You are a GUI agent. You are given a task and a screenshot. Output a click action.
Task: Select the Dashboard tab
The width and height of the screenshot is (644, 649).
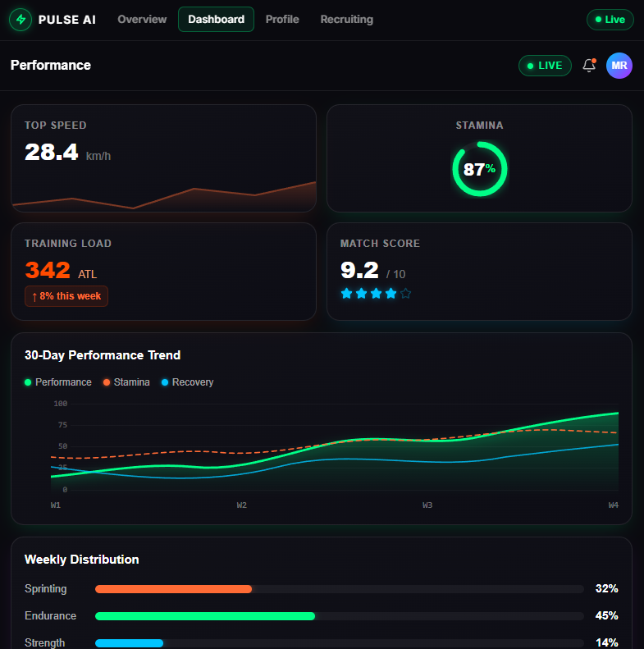(x=216, y=20)
